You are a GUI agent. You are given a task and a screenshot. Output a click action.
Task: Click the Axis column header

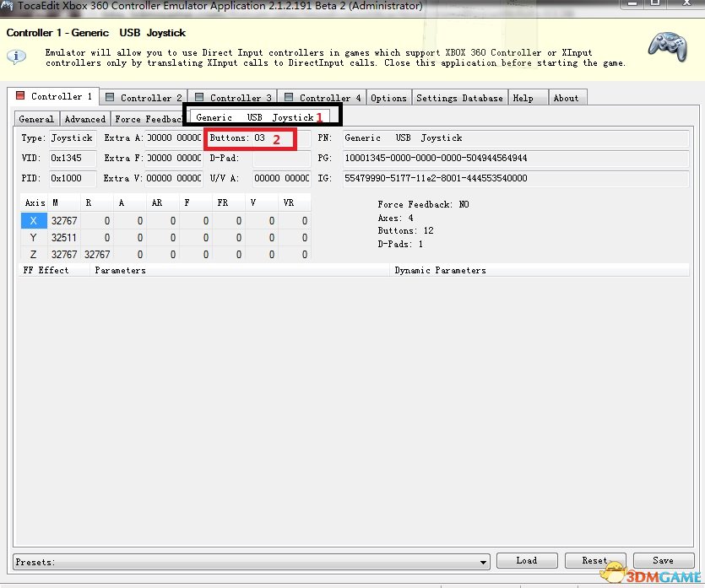[x=34, y=202]
